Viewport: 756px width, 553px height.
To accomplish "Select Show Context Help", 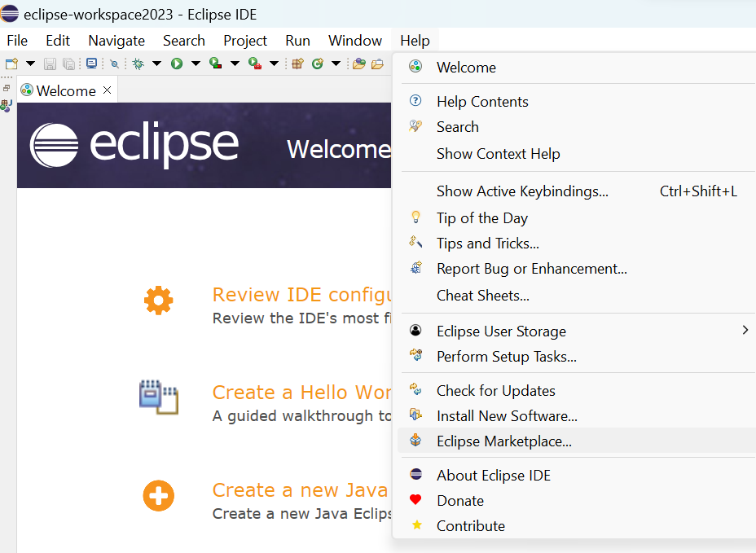I will pyautogui.click(x=577, y=154).
